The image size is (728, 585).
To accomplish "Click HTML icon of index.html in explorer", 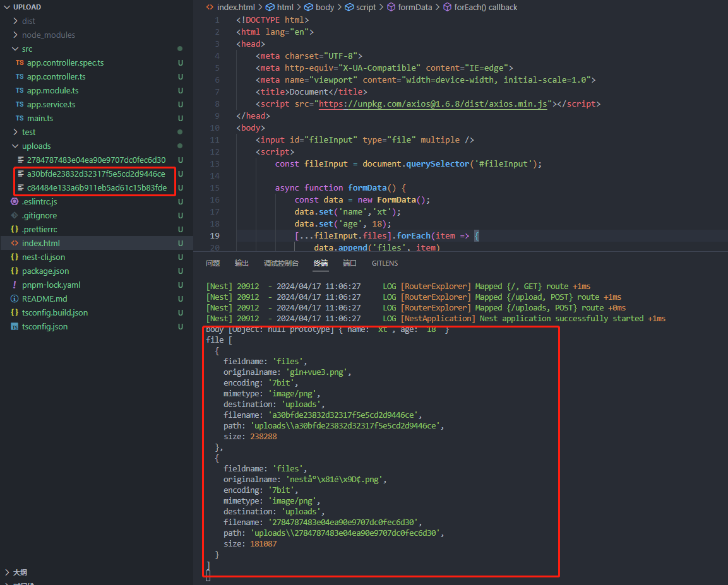I will tap(15, 243).
